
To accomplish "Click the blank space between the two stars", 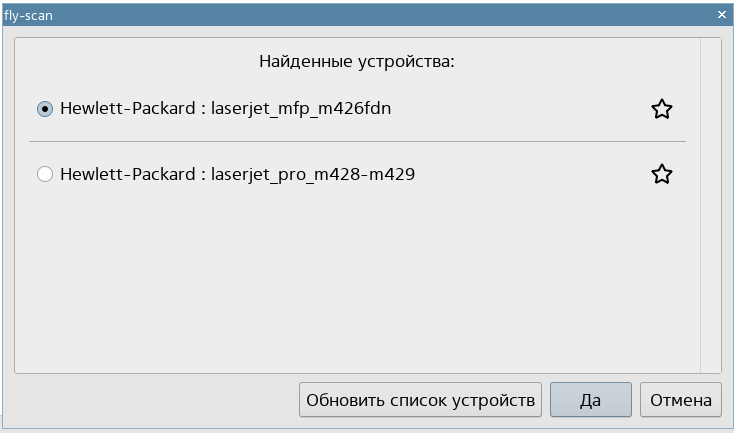I will (x=661, y=142).
